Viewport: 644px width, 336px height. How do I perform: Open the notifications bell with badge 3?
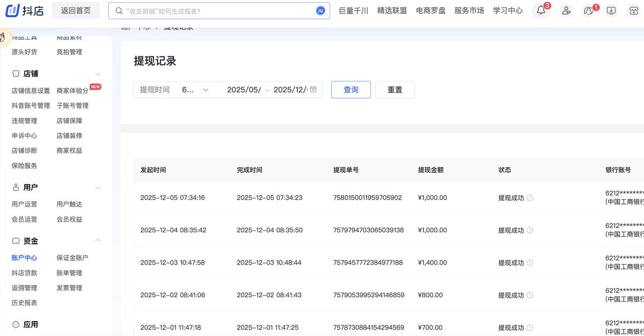[x=541, y=10]
